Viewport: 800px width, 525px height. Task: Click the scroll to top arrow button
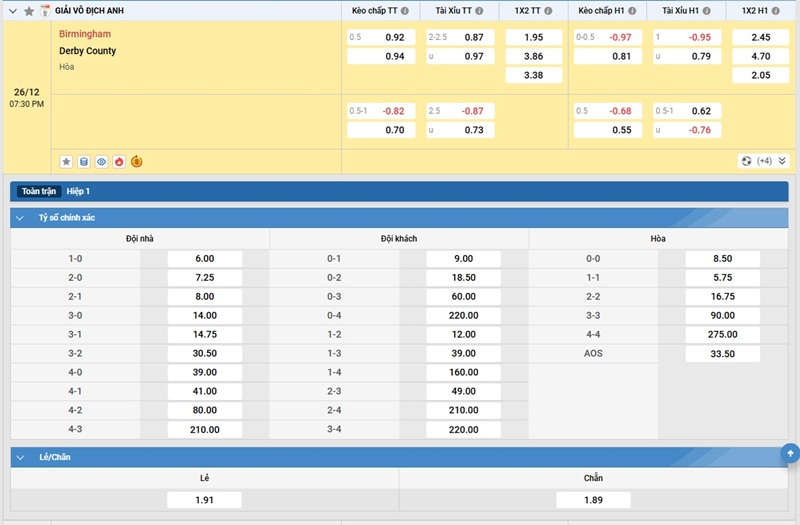pyautogui.click(x=790, y=453)
